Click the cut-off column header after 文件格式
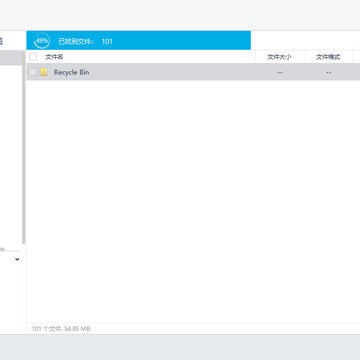360x360 pixels. (357, 57)
